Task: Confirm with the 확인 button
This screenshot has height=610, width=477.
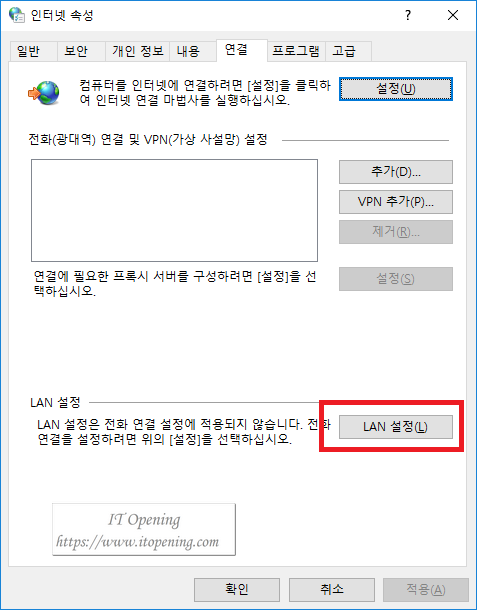Action: [x=237, y=589]
